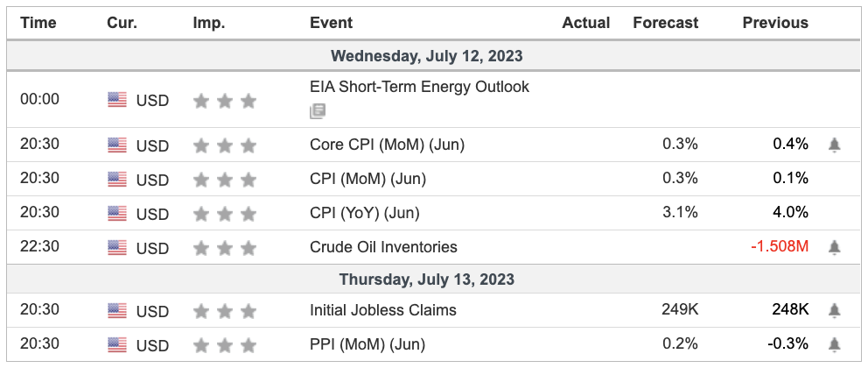868x368 pixels.
Task: Click the Forecast column header
Action: pos(666,23)
